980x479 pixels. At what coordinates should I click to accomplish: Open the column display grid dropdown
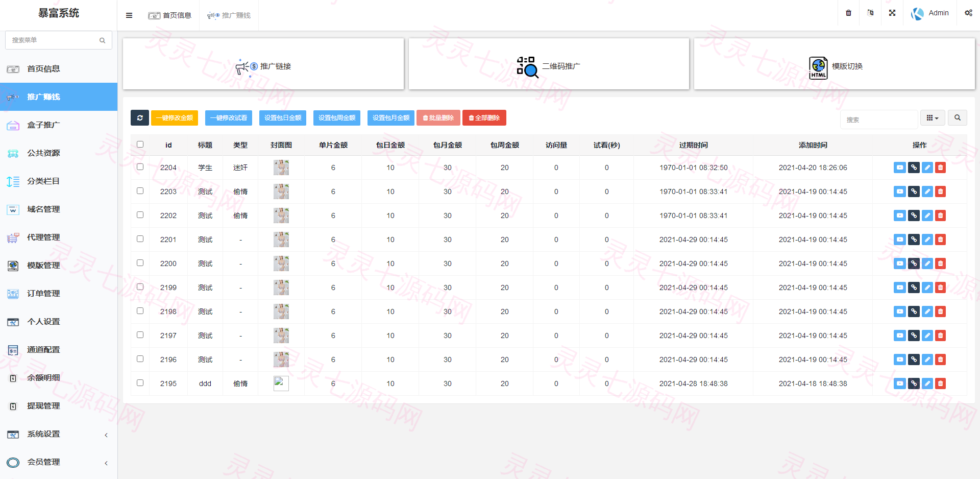tap(933, 118)
